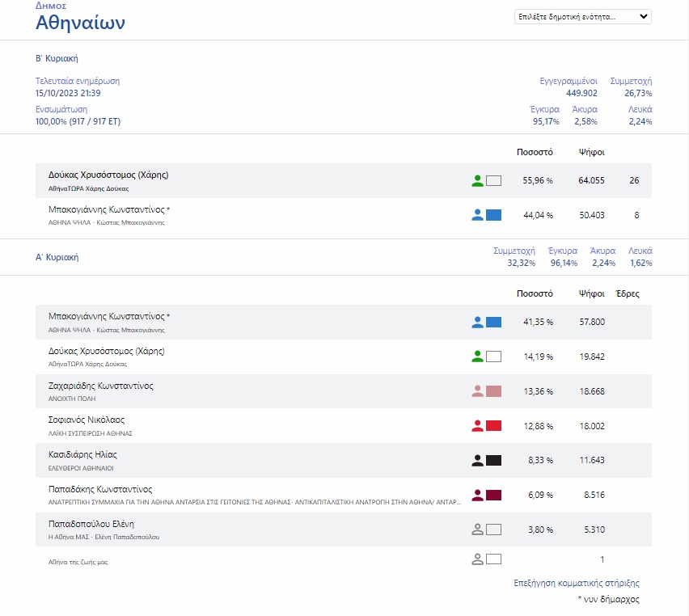Click pink person icon beside Ζαχαριάδης Κωνσταντίνος
689x616 pixels.
(x=477, y=391)
